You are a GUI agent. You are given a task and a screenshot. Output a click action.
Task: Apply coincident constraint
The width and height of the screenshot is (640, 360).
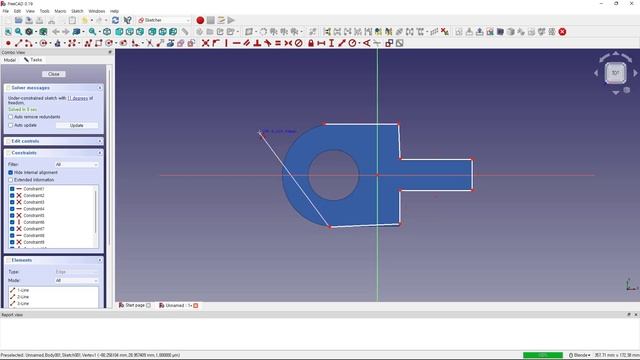[205, 43]
